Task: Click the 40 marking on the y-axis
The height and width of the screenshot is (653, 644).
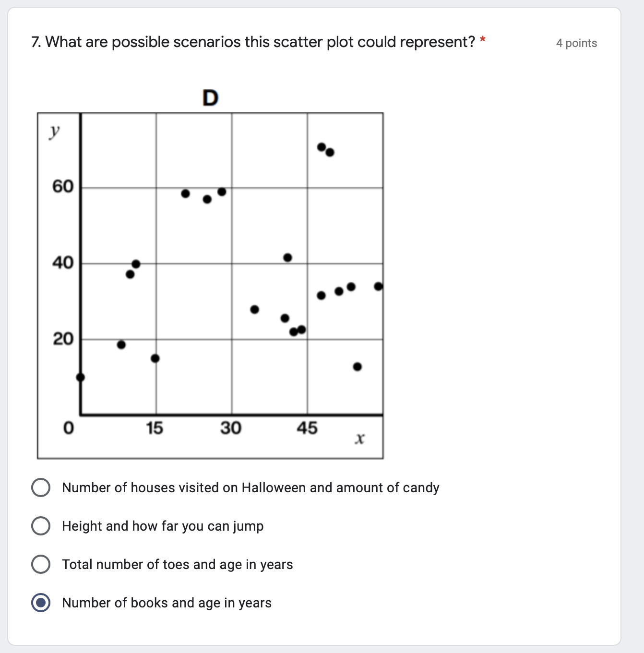Action: point(63,262)
